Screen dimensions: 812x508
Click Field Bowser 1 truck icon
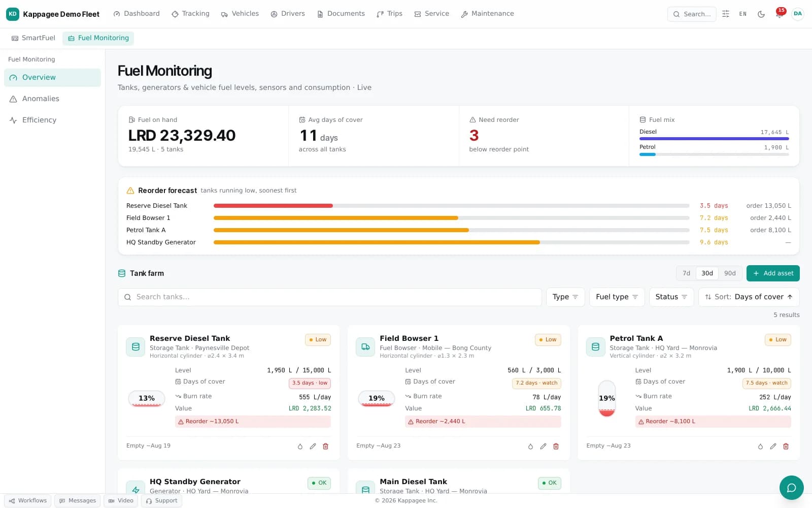(x=365, y=347)
